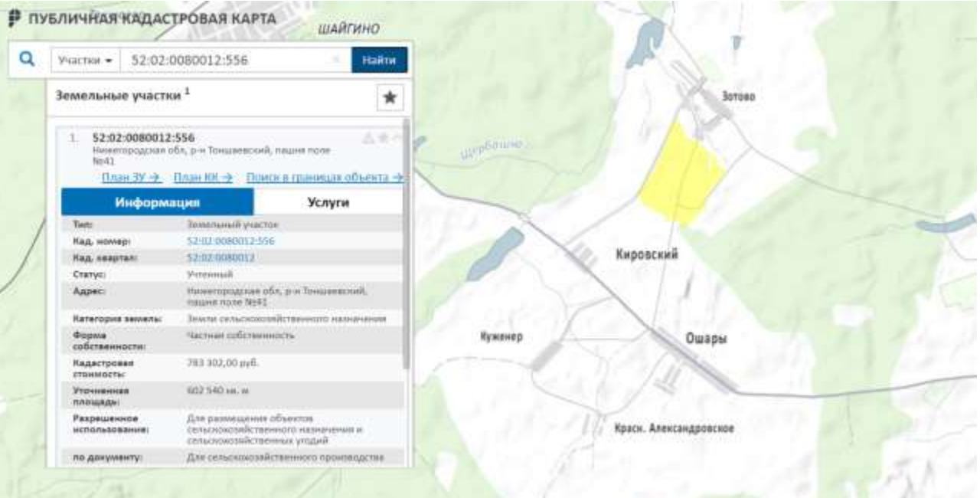Clear the search field with the X
Image resolution: width=980 pixels, height=498 pixels.
point(336,60)
